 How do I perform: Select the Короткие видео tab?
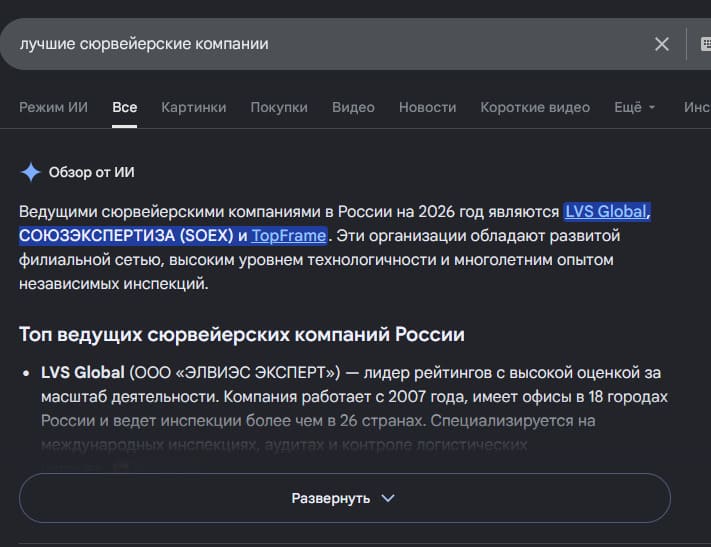[x=535, y=107]
